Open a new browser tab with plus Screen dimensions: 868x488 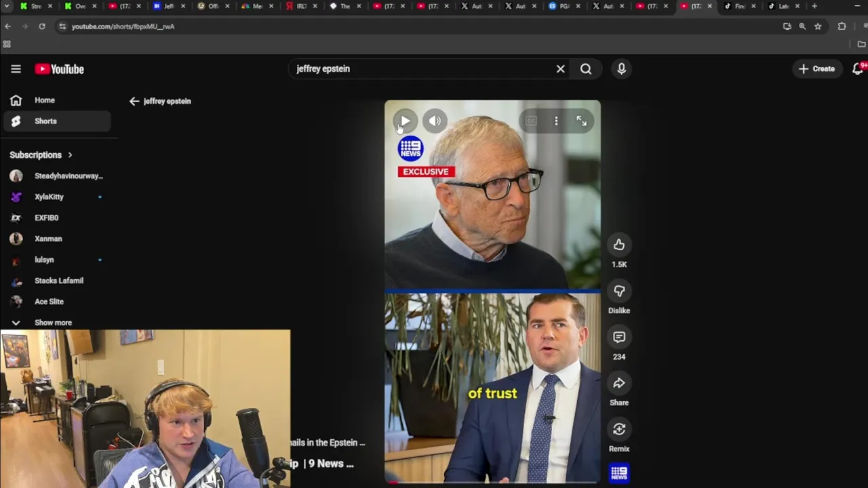pyautogui.click(x=814, y=6)
